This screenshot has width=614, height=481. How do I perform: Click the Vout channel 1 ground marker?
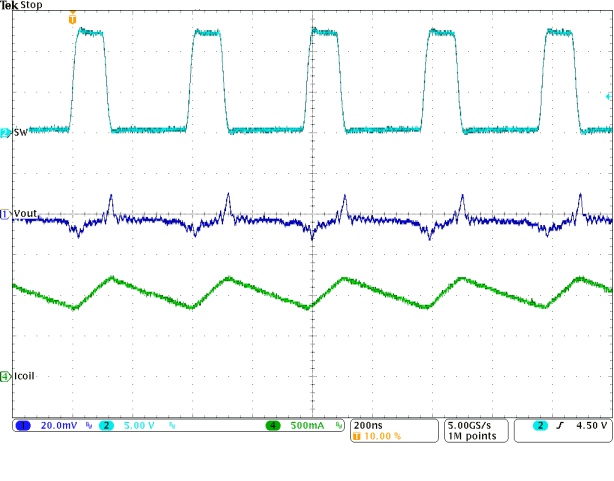click(6, 214)
